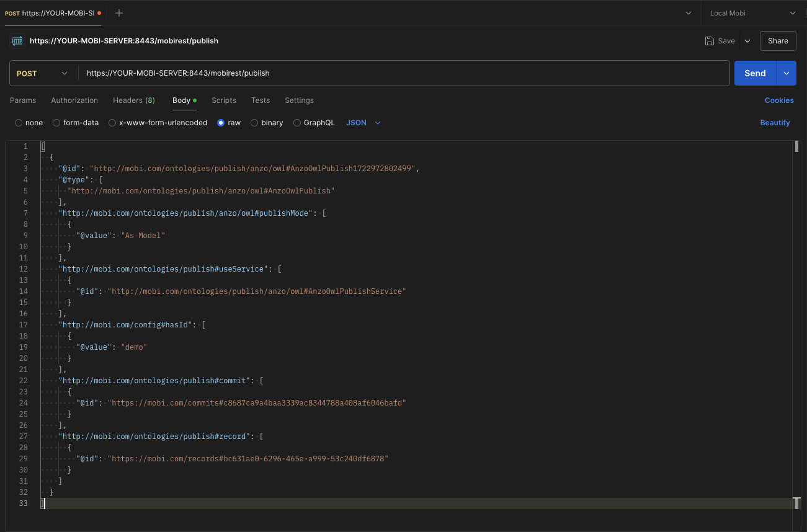Screen dimensions: 807x532
Task: Switch to the Tests tab
Action: coord(261,100)
